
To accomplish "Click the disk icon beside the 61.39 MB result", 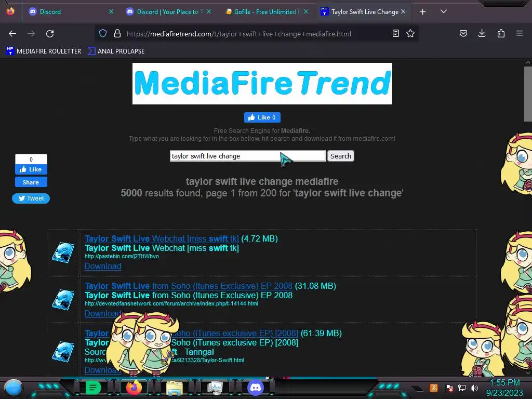I will tap(63, 352).
